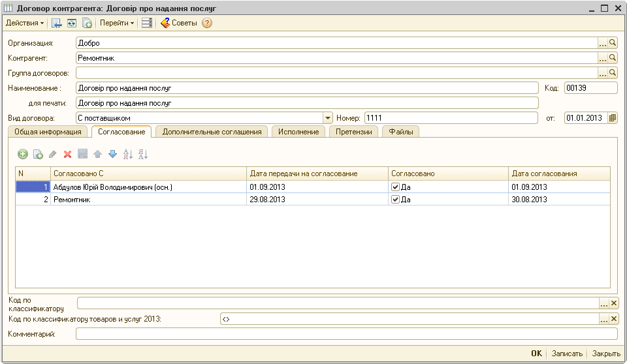
Task: Switch to the Общая информация tab
Action: pyautogui.click(x=48, y=132)
